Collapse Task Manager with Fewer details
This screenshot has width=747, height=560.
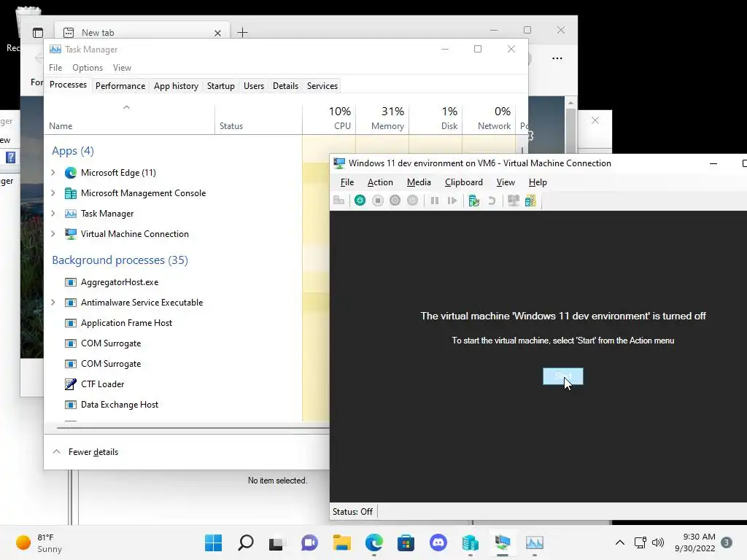point(86,452)
